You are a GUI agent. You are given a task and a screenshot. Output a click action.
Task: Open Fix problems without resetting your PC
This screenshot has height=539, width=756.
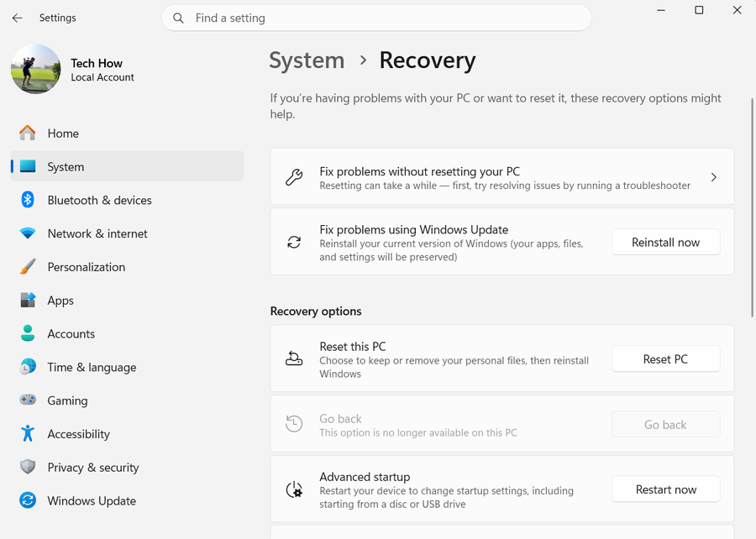pos(502,176)
